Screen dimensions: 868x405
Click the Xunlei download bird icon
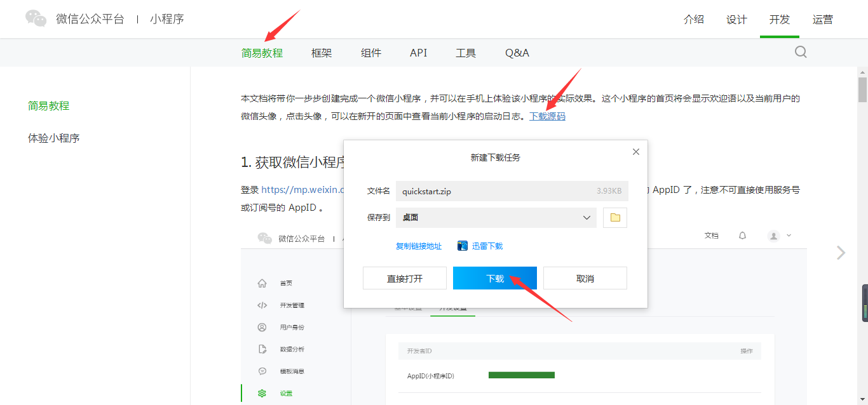463,246
